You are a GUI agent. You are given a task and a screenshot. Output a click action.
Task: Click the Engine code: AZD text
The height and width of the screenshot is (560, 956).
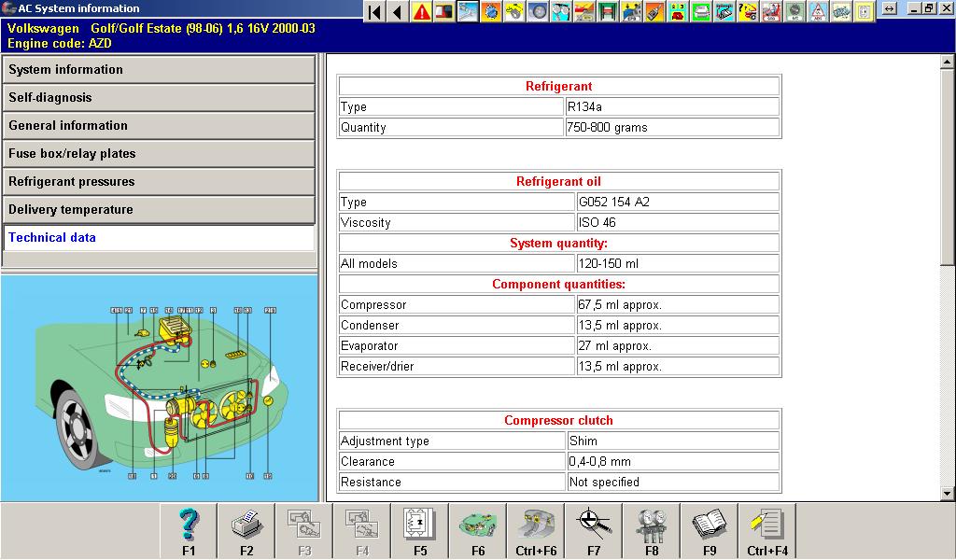[x=60, y=43]
